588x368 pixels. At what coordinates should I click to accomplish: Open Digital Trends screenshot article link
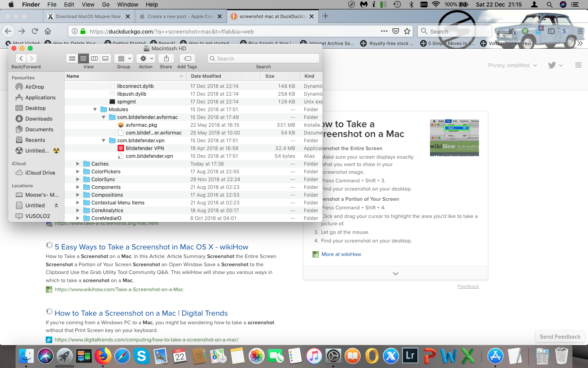tap(141, 313)
